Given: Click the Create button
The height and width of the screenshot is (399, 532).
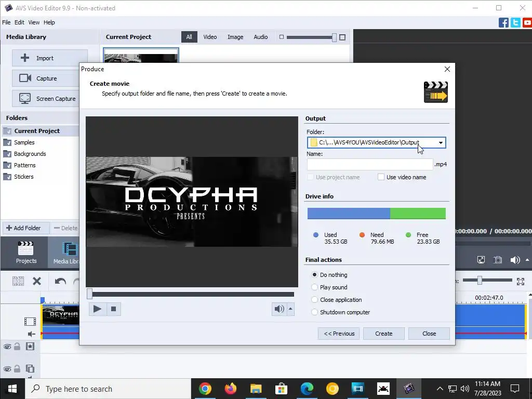Looking at the screenshot, I should pyautogui.click(x=384, y=334).
